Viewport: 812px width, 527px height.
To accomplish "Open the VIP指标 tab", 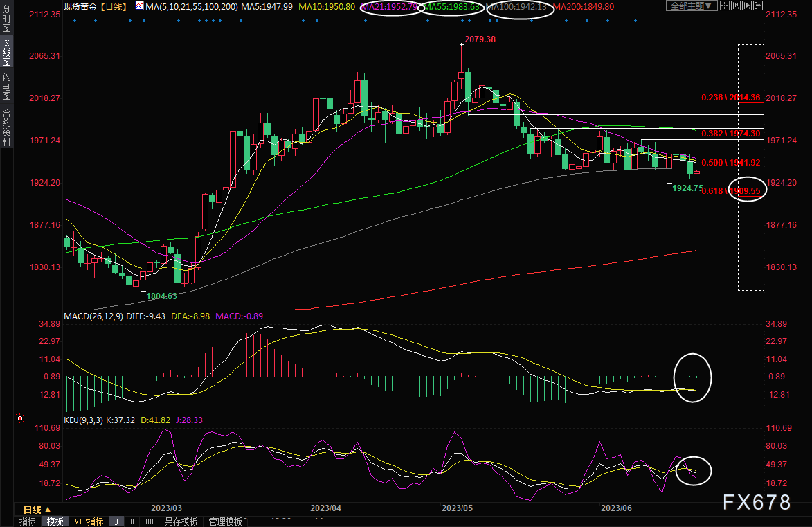I will [x=89, y=521].
